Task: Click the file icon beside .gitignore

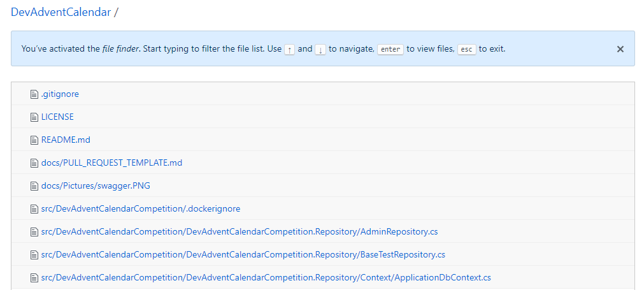Action: click(x=34, y=94)
